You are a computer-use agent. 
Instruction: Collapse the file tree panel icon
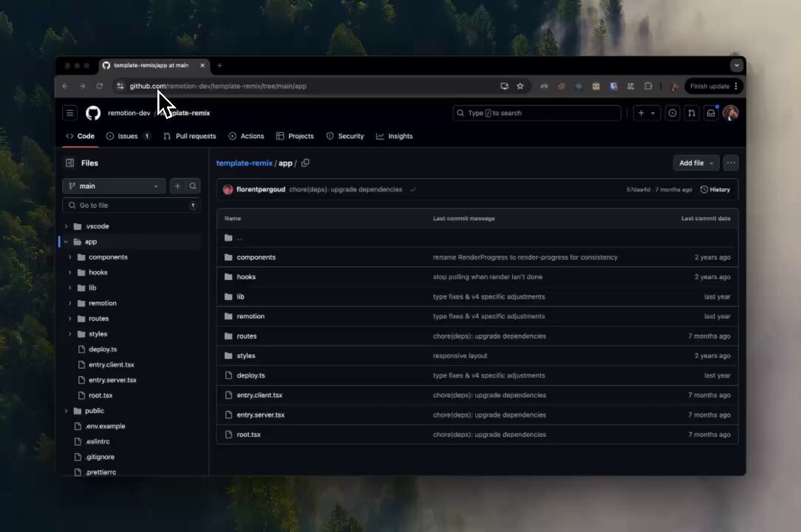click(x=70, y=163)
